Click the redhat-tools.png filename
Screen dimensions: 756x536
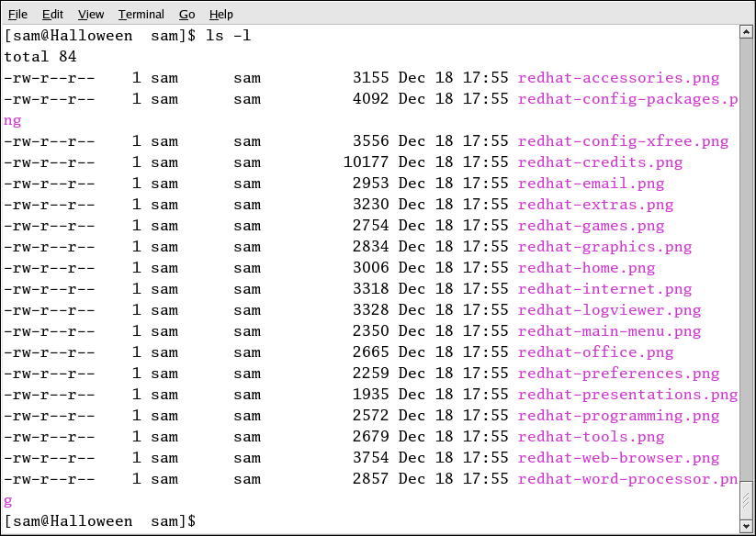(591, 437)
